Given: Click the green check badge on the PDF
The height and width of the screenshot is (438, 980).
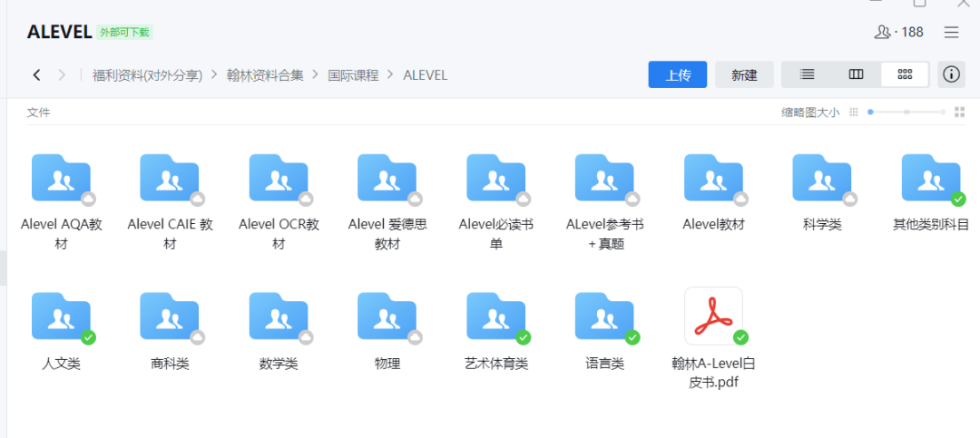Looking at the screenshot, I should (740, 337).
